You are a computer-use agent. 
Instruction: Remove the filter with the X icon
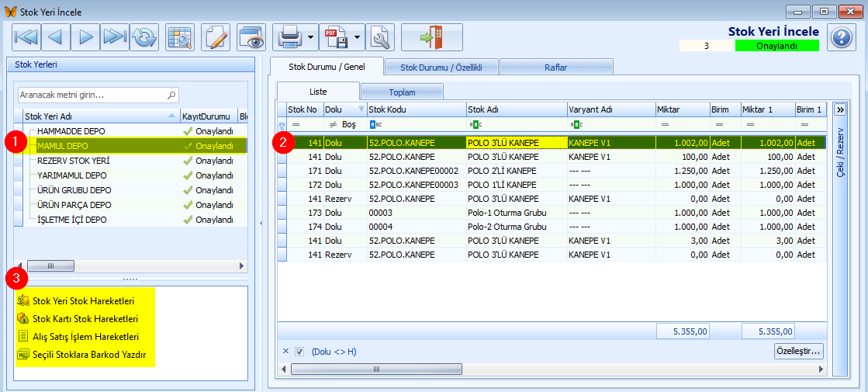pos(285,351)
